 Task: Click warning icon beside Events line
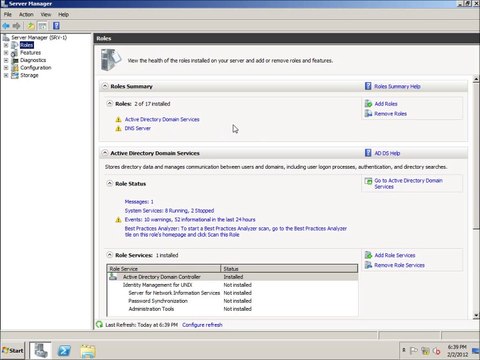click(x=118, y=220)
